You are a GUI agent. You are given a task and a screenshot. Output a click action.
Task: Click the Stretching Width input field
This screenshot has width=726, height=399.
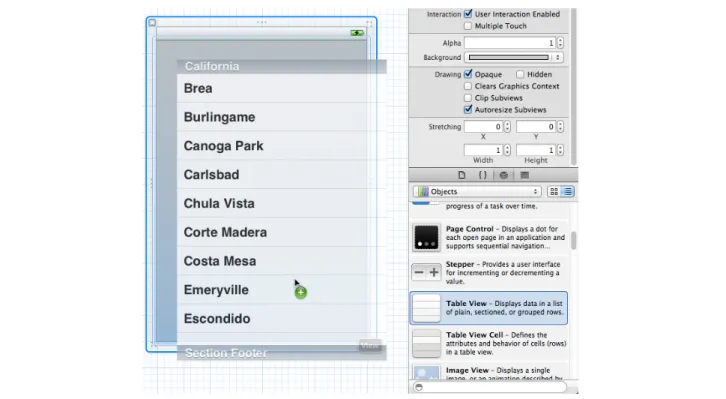click(484, 150)
